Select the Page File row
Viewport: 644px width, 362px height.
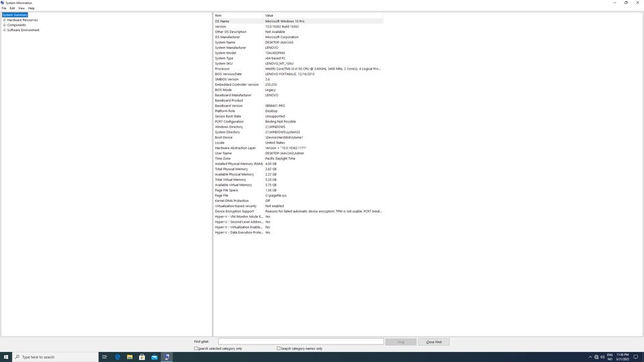point(299,195)
